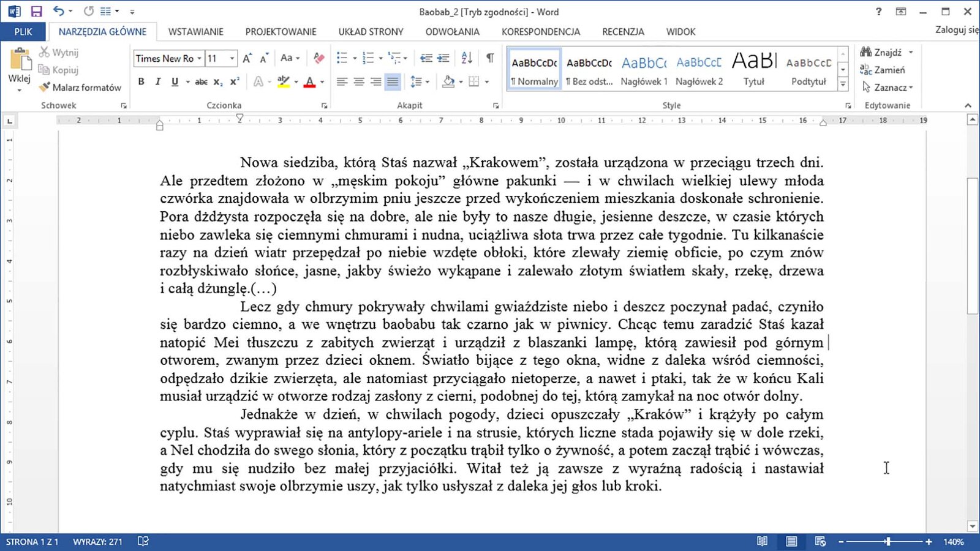Open the font name dropdown
Viewport: 980px width, 551px height.
point(199,59)
